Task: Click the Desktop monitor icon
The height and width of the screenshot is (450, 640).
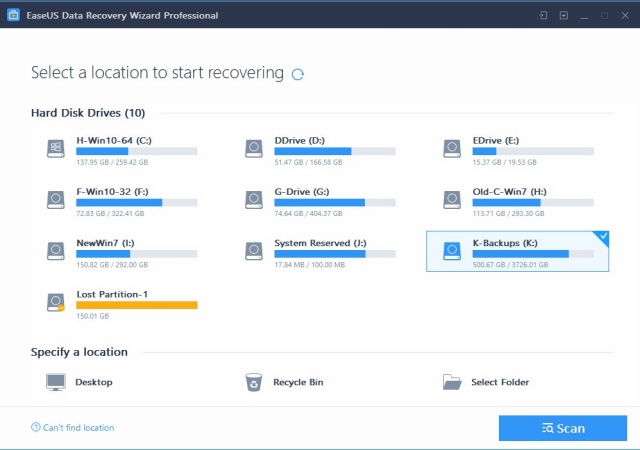Action: tap(56, 382)
